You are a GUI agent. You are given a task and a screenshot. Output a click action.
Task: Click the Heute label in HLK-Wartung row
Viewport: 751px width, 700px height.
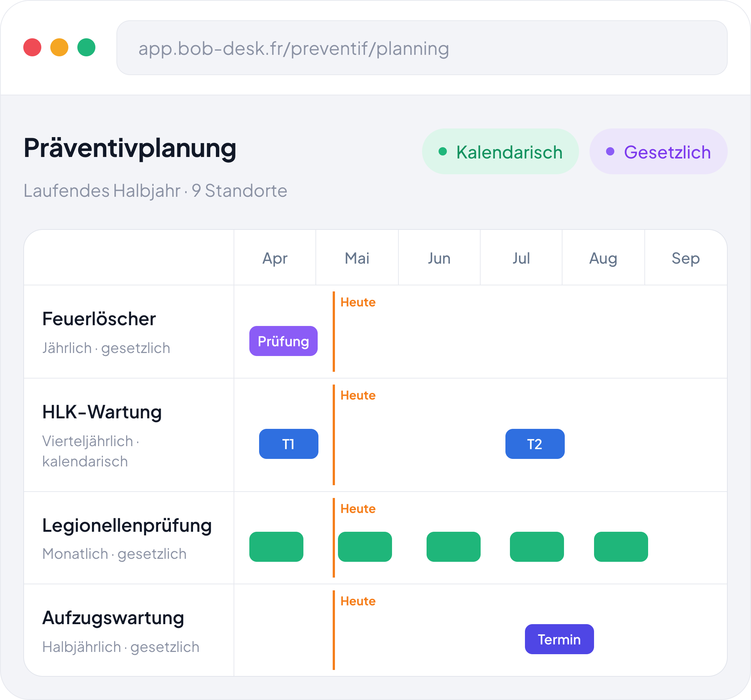(358, 395)
